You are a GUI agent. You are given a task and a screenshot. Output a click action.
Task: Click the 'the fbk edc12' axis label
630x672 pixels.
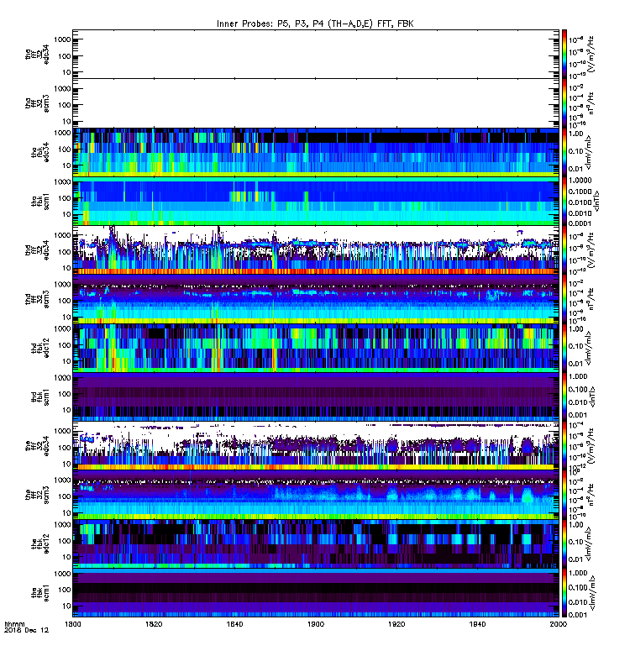(40, 543)
